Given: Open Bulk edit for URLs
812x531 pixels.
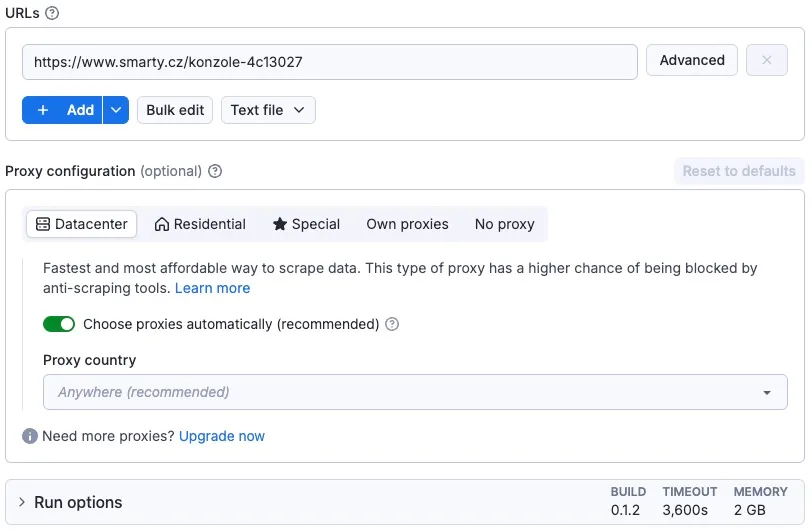Looking at the screenshot, I should [x=175, y=110].
